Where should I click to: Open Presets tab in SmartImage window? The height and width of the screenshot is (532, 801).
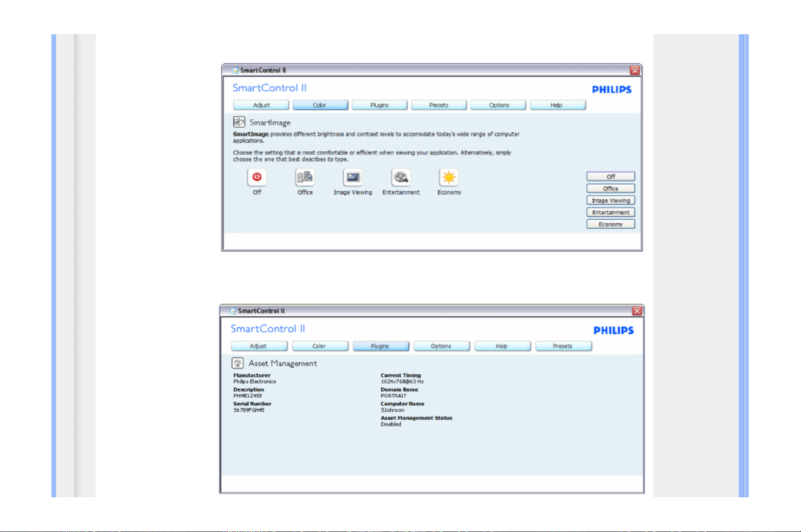(x=439, y=105)
